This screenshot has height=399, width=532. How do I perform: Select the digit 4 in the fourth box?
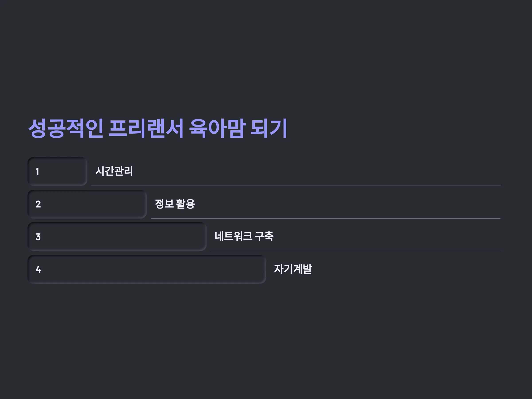(38, 270)
